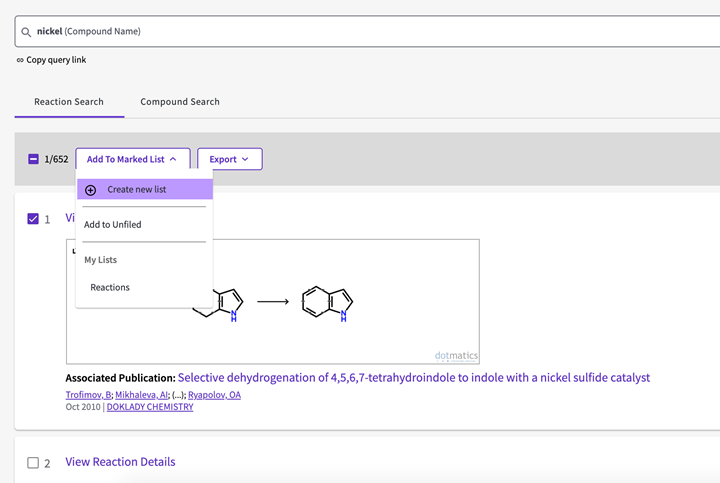
Task: Select the Reactions list under My Lists
Action: click(x=110, y=287)
